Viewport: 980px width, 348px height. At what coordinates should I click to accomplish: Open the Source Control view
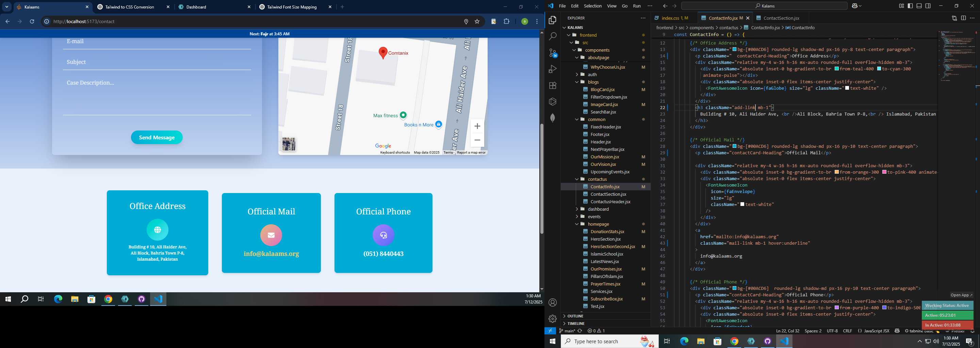click(x=552, y=53)
